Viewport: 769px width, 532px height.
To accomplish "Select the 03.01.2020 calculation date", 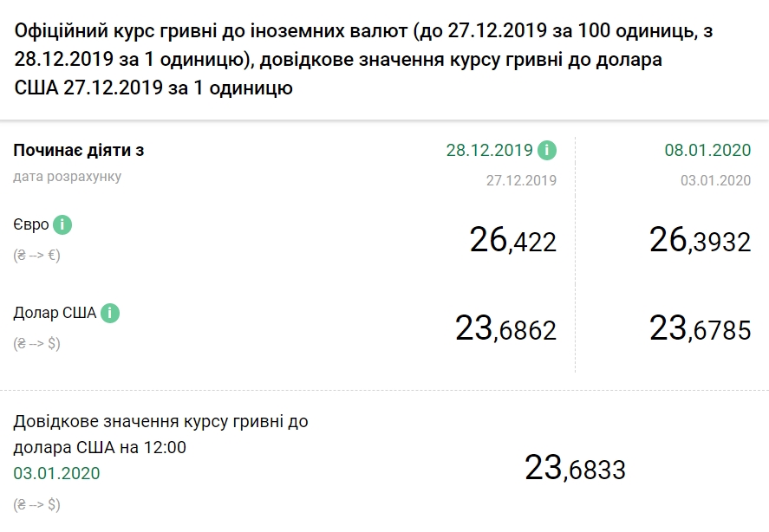I will 717,180.
